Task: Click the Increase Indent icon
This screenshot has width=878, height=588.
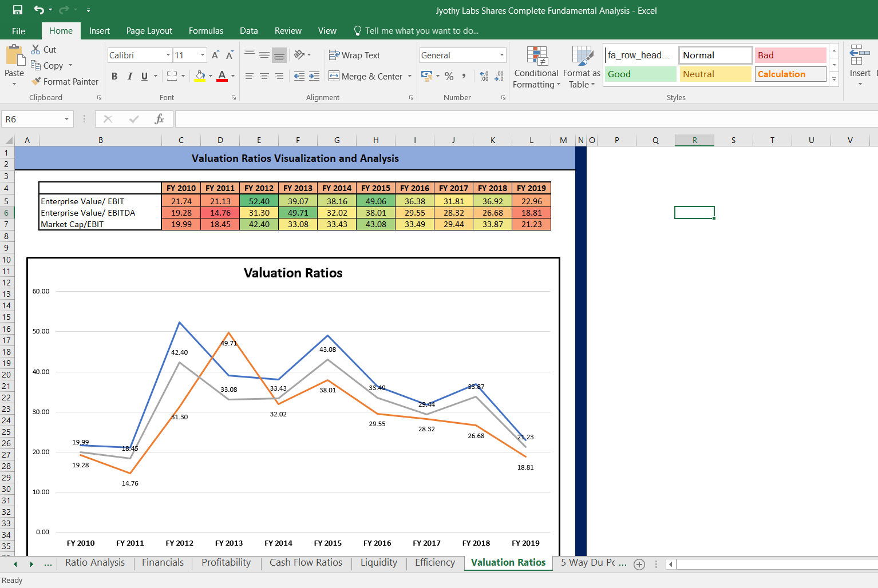Action: point(314,76)
